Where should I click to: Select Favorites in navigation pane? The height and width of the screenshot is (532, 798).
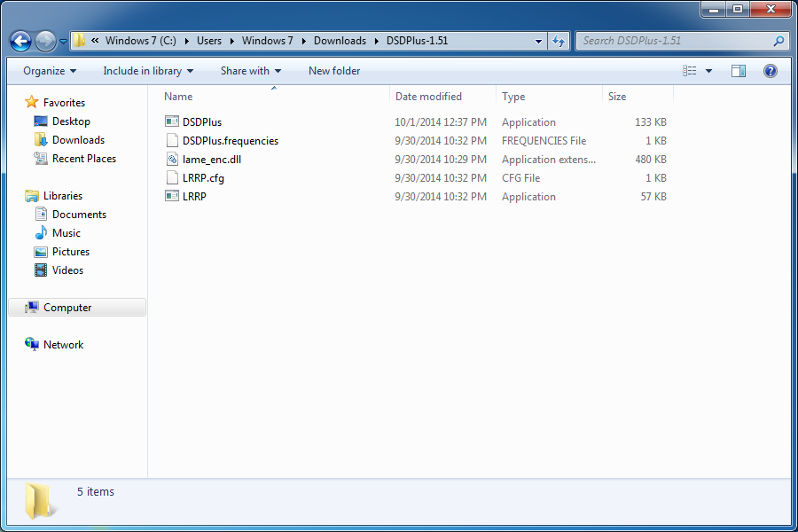(64, 103)
